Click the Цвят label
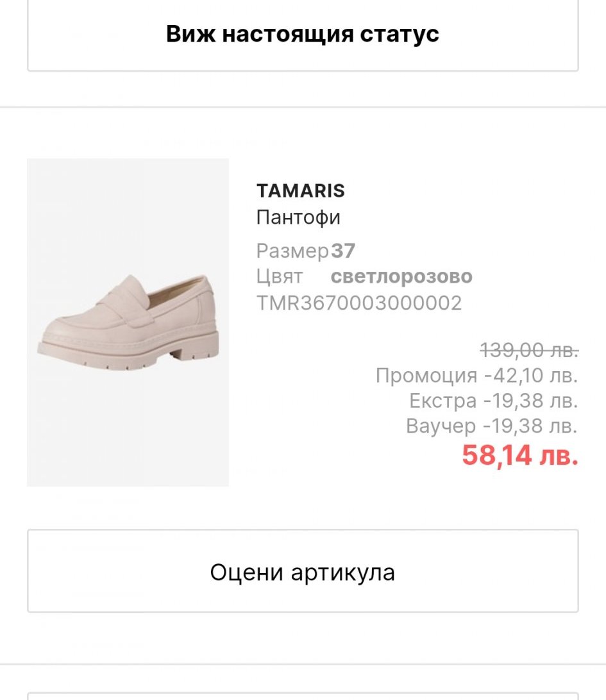This screenshot has height=700, width=606. tap(279, 277)
